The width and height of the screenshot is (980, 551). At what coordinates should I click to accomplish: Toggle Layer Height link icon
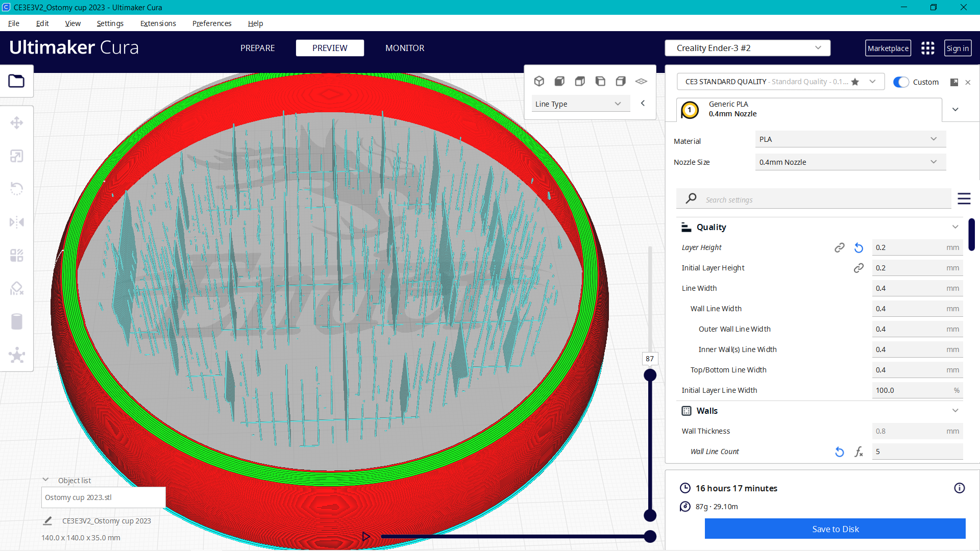click(839, 248)
